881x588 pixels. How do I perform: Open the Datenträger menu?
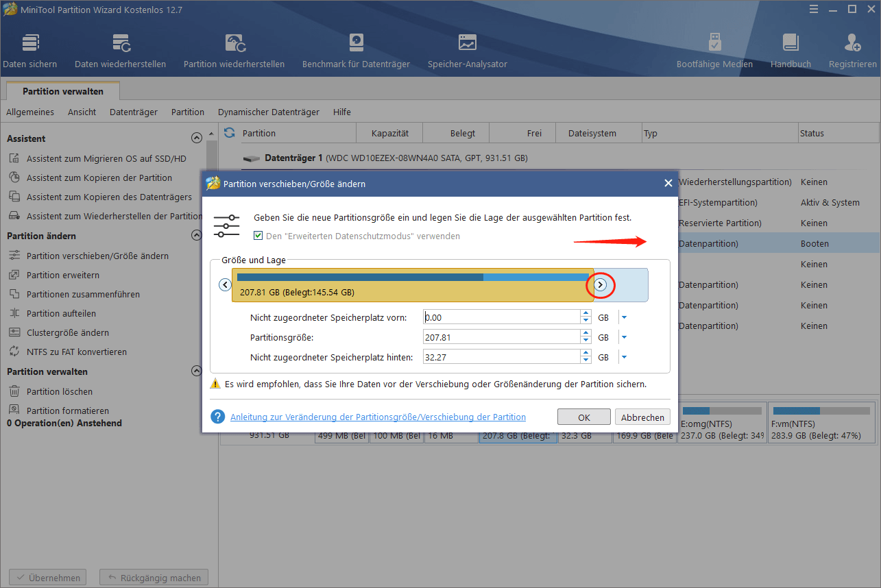tap(135, 112)
